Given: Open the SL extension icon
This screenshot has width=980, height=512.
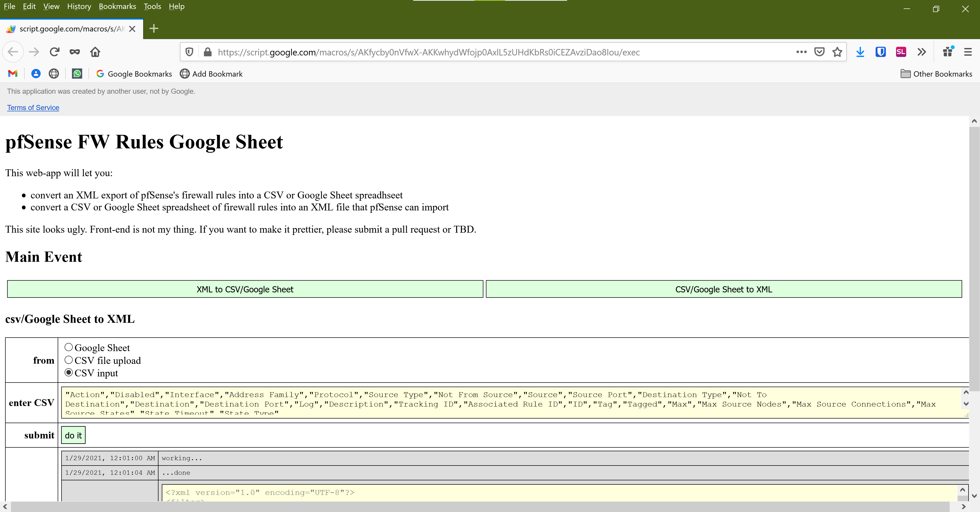Looking at the screenshot, I should point(901,52).
